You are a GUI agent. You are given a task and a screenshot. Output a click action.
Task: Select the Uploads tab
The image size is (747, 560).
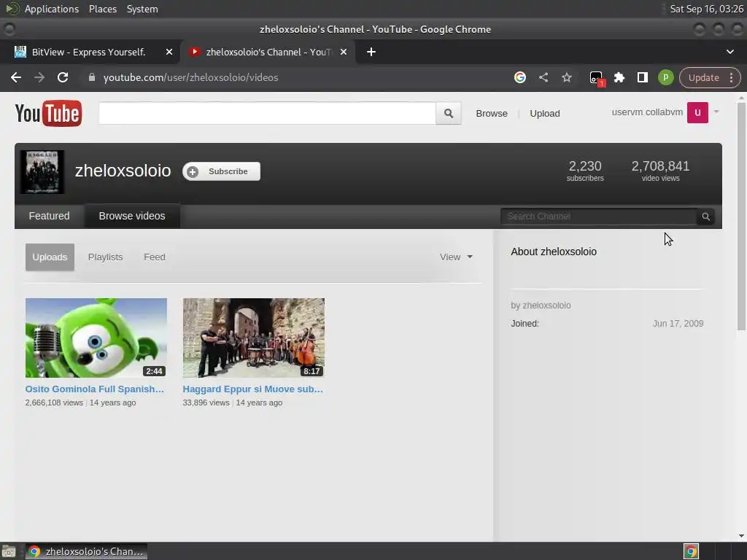(x=50, y=257)
